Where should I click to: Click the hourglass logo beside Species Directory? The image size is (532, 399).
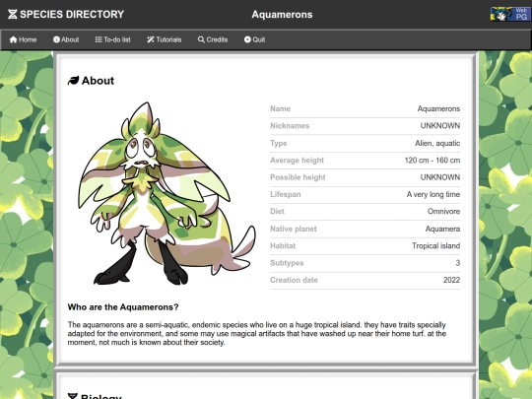click(x=13, y=14)
